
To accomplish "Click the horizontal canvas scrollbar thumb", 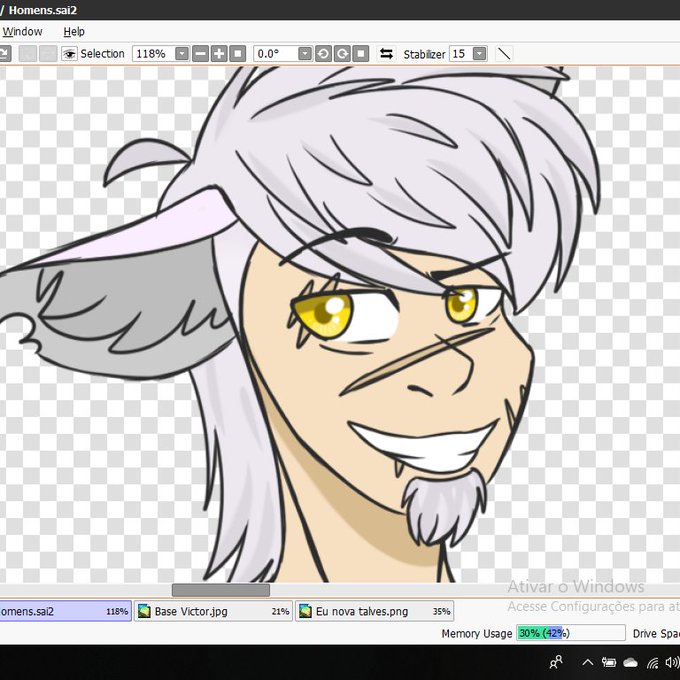I will point(221,590).
